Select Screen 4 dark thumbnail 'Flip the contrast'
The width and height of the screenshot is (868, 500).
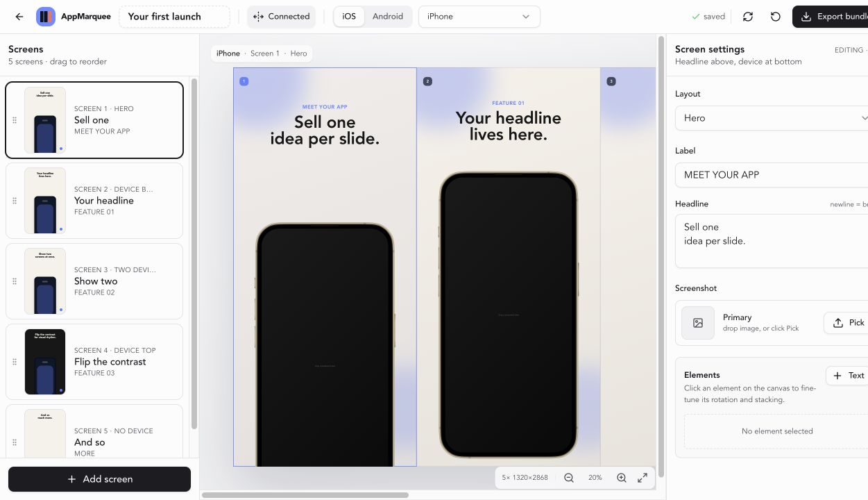tap(45, 362)
